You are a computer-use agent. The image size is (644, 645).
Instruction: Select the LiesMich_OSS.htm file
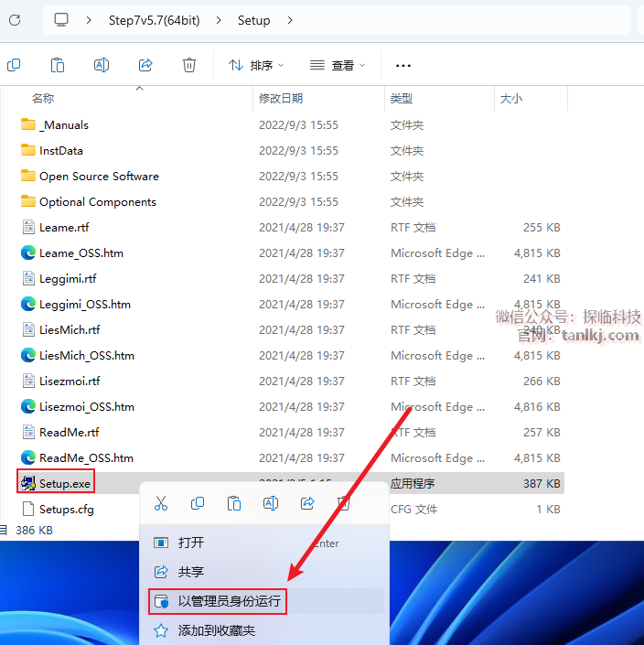[x=78, y=355]
